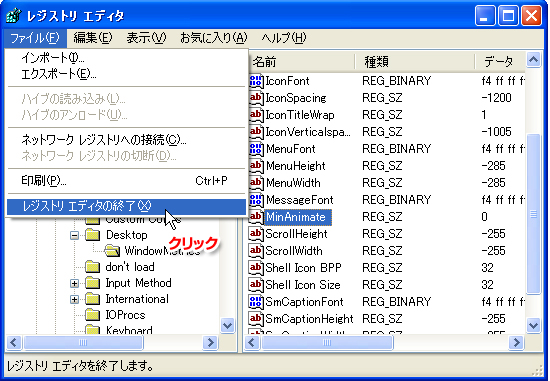Select the IOProcs tree item

(x=125, y=315)
